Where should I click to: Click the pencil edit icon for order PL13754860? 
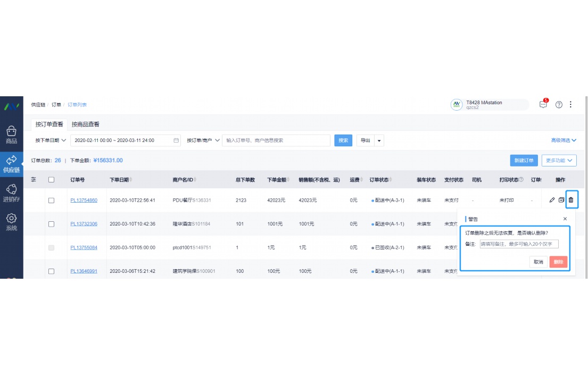coord(552,200)
